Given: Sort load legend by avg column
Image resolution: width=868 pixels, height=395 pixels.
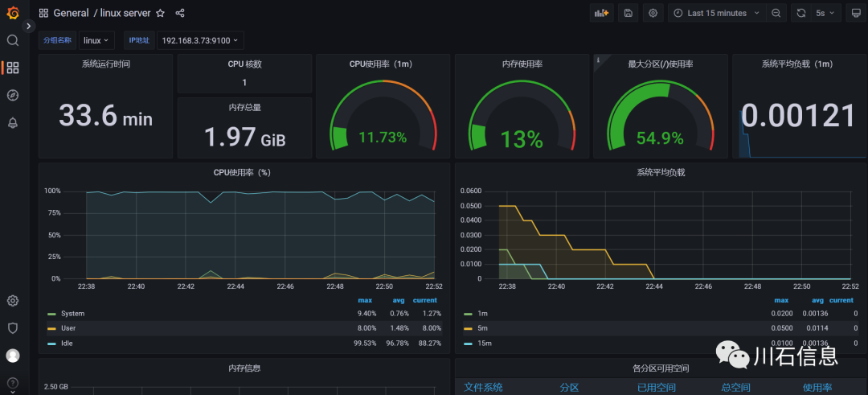Looking at the screenshot, I should (x=818, y=300).
